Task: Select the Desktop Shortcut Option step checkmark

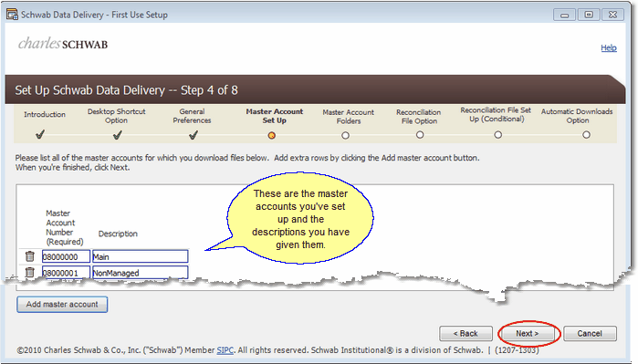Action: pyautogui.click(x=117, y=135)
